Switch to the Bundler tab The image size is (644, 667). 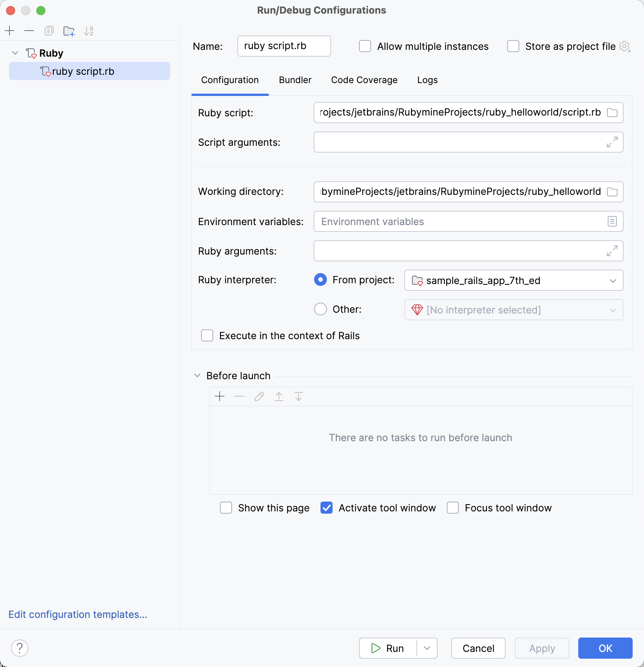pyautogui.click(x=295, y=80)
